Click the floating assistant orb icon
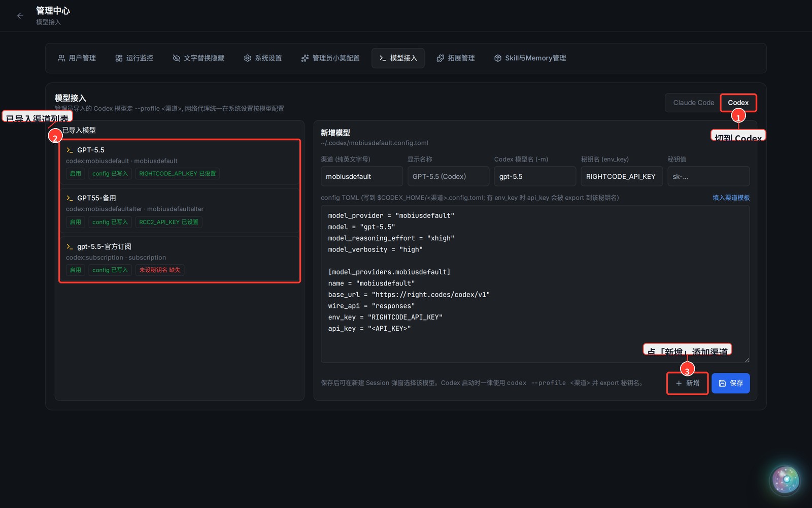 [786, 480]
